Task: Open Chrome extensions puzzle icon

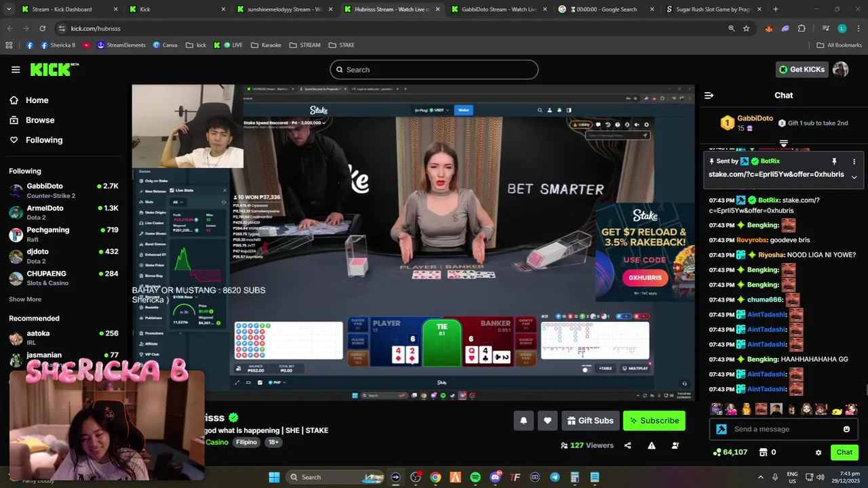Action: [802, 28]
